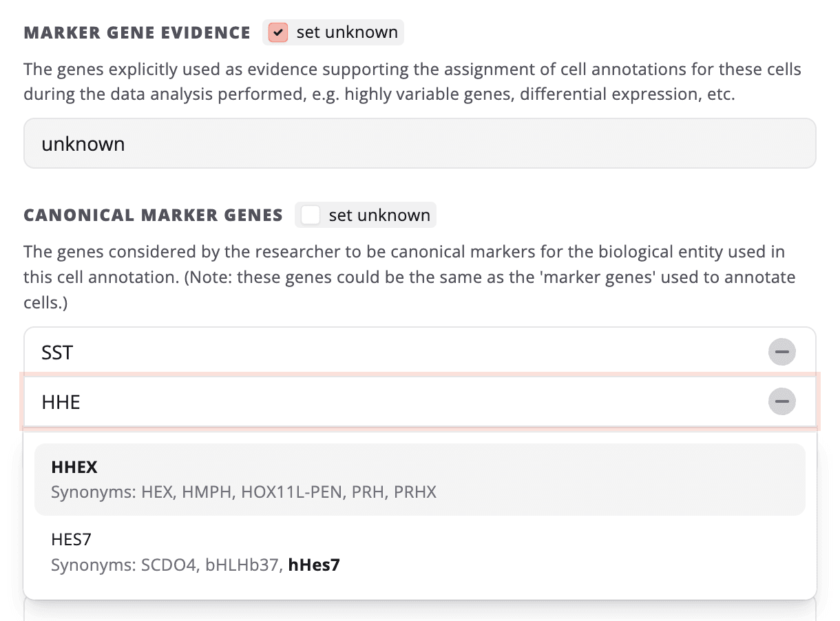The width and height of the screenshot is (840, 621).
Task: Toggle the Marker Gene Evidence unknown checkbox
Action: (x=277, y=32)
